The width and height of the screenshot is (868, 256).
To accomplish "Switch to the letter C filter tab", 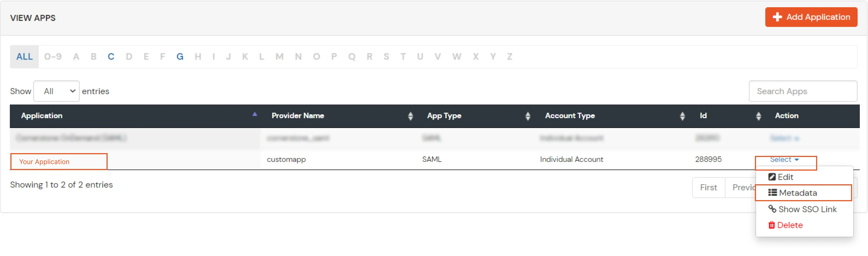I will coord(111,57).
